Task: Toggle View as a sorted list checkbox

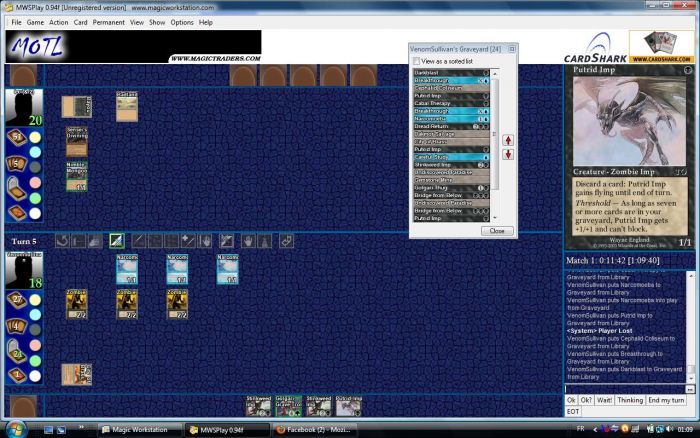Action: point(416,61)
